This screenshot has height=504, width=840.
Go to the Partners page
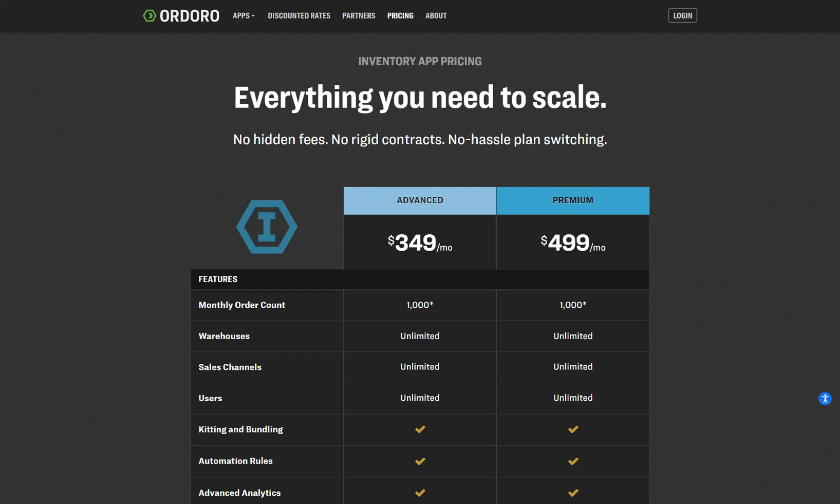click(359, 16)
